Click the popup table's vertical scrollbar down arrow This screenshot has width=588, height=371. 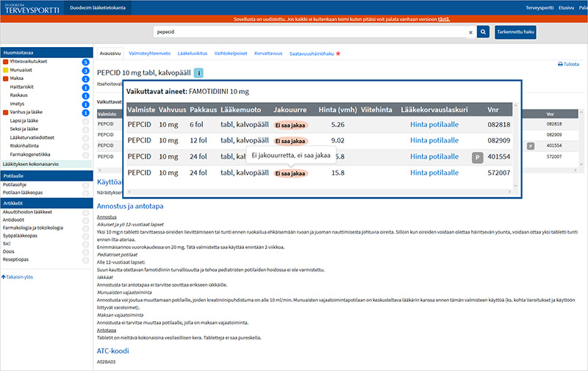pyautogui.click(x=515, y=185)
